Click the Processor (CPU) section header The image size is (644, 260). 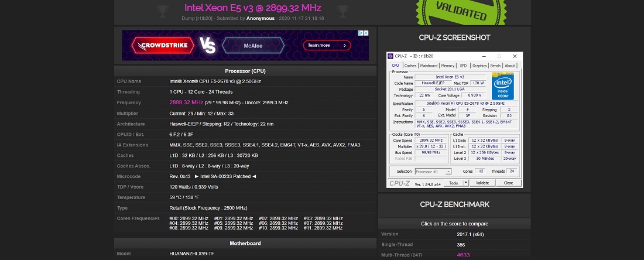(245, 71)
